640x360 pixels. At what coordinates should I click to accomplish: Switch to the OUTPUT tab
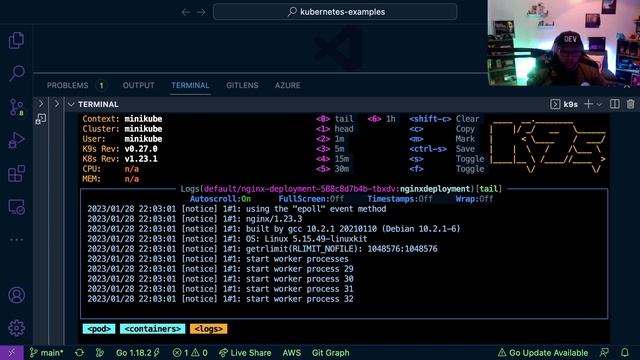[x=139, y=85]
